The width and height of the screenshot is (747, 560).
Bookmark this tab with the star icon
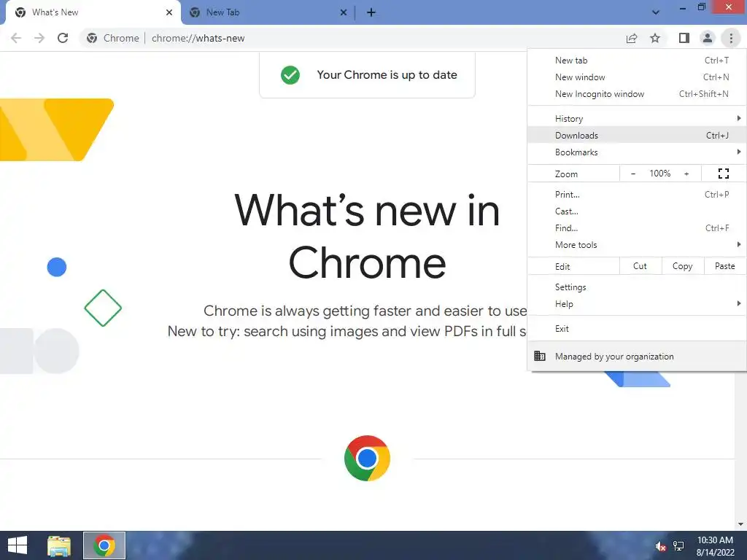pyautogui.click(x=656, y=38)
